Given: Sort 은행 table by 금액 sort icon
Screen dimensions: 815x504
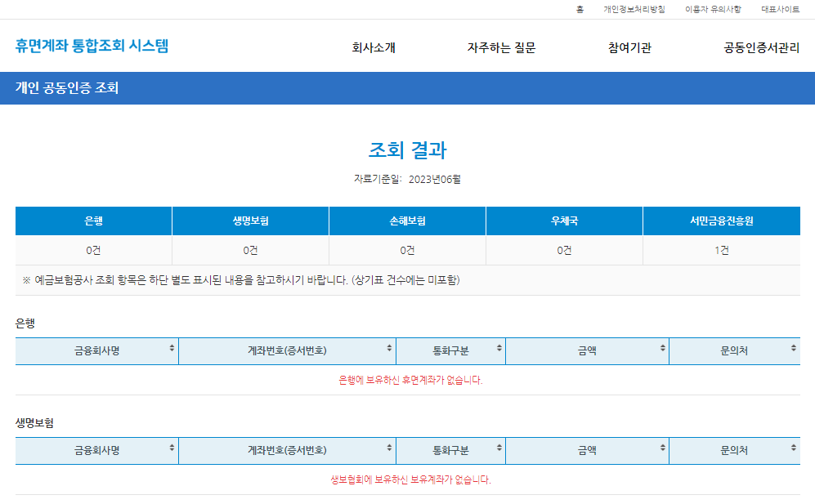Looking at the screenshot, I should click(x=662, y=348).
